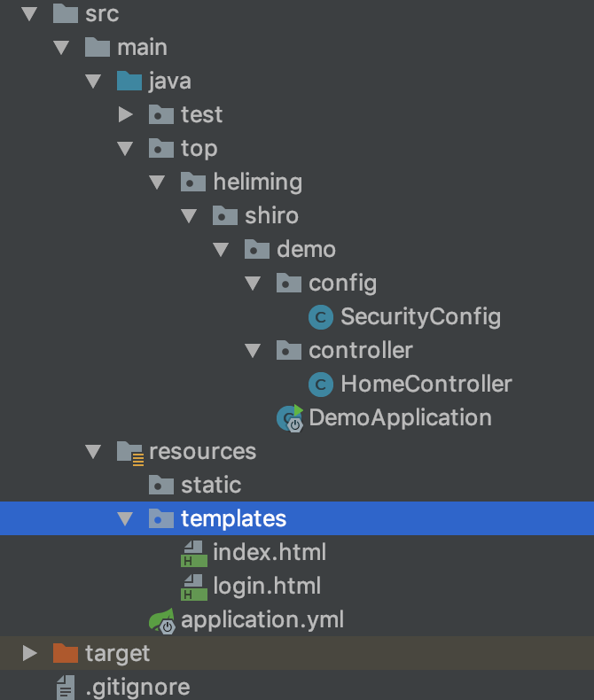This screenshot has height=700, width=594.
Task: Click the resources folder icon
Action: tap(129, 452)
